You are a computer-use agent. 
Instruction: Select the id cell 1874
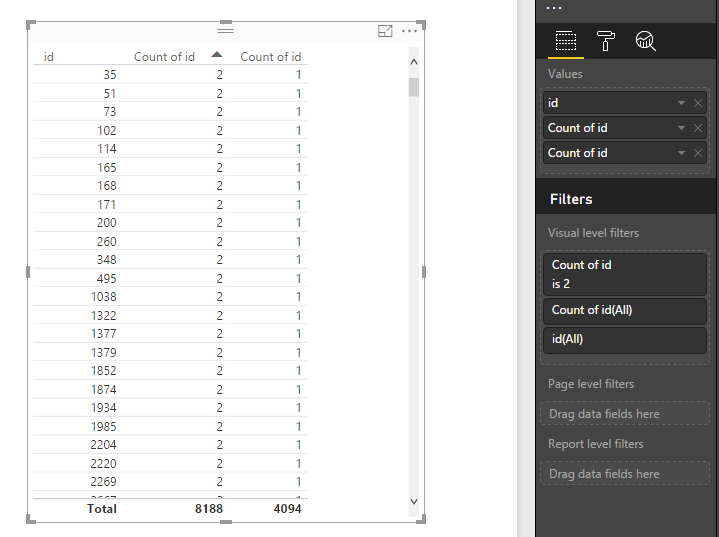104,390
